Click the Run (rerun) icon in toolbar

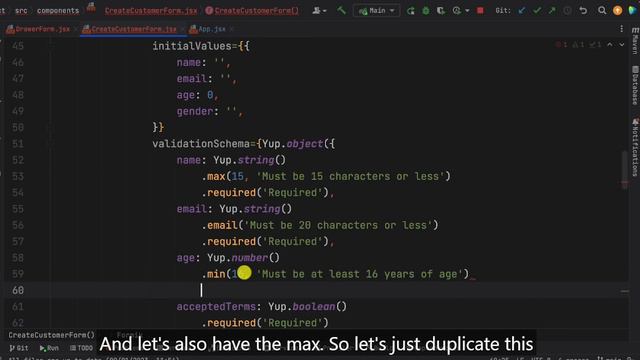pyautogui.click(x=410, y=11)
